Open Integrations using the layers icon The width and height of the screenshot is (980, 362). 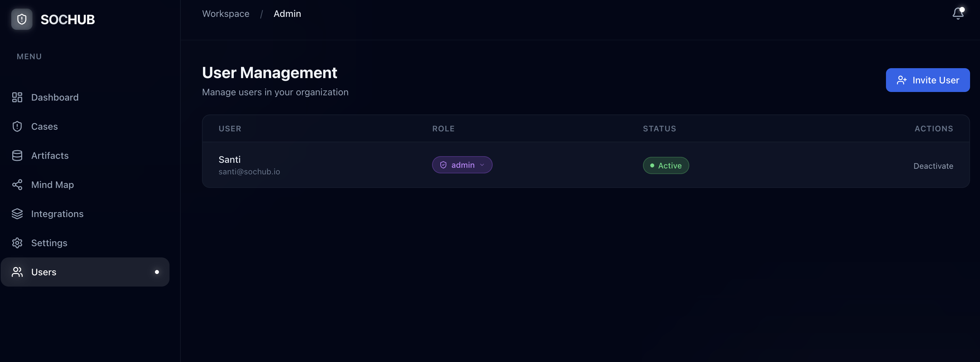tap(17, 214)
